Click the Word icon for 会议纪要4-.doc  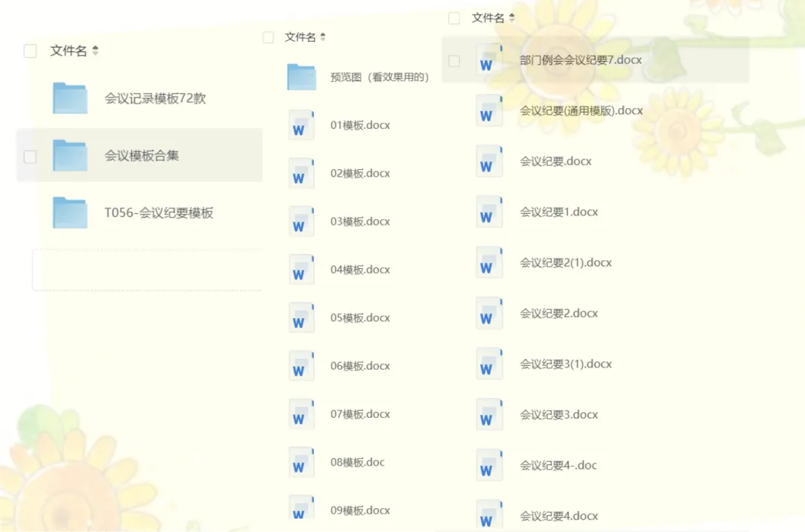(489, 465)
